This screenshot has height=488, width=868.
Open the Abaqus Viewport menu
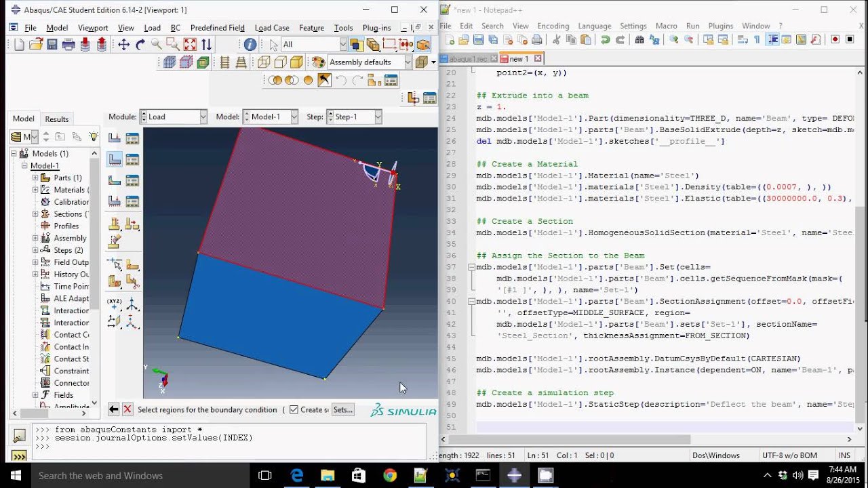[x=93, y=28]
